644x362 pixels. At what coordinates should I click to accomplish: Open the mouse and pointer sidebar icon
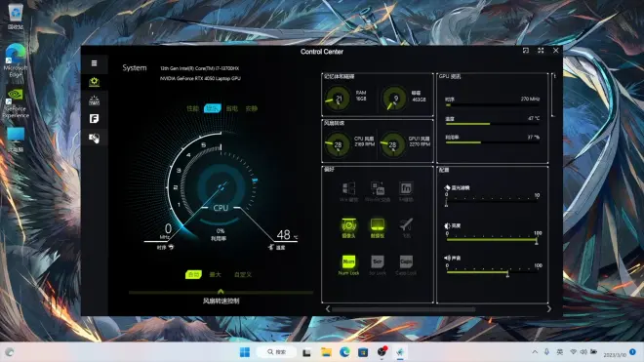(x=94, y=138)
